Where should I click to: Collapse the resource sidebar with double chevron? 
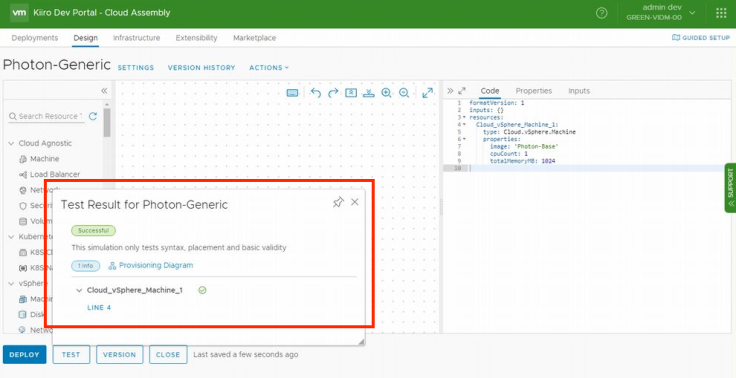click(104, 91)
